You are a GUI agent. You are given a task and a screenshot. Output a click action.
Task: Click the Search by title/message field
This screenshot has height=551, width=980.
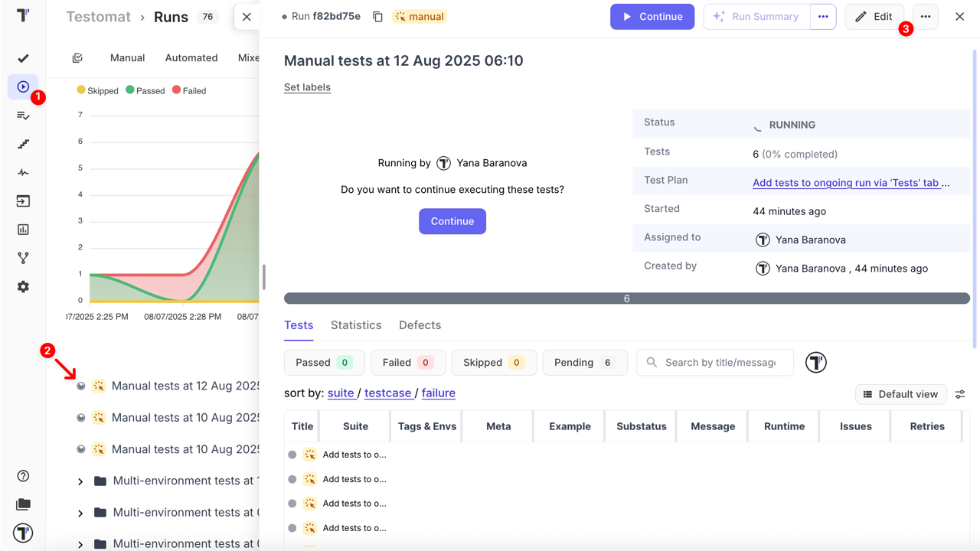click(x=720, y=363)
